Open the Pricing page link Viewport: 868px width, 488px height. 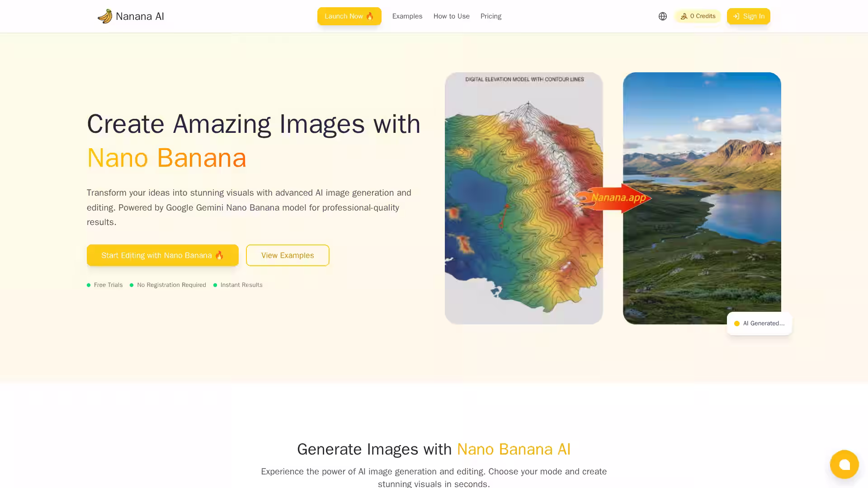(x=491, y=16)
